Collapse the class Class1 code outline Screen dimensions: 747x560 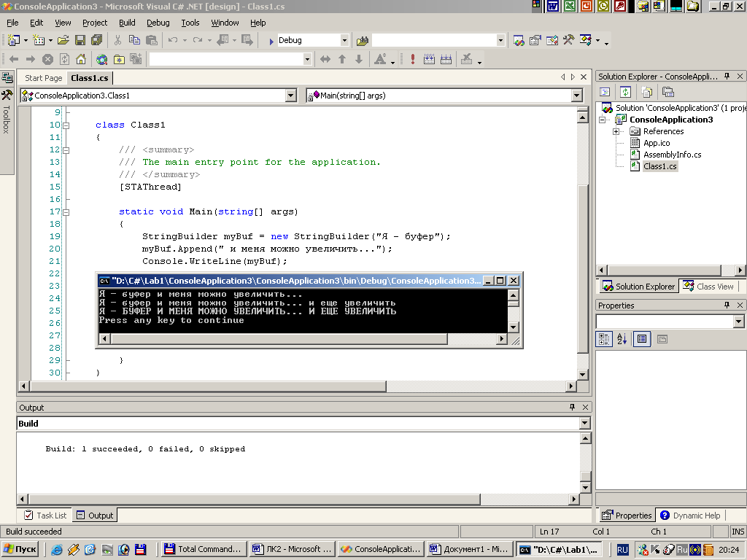(66, 125)
